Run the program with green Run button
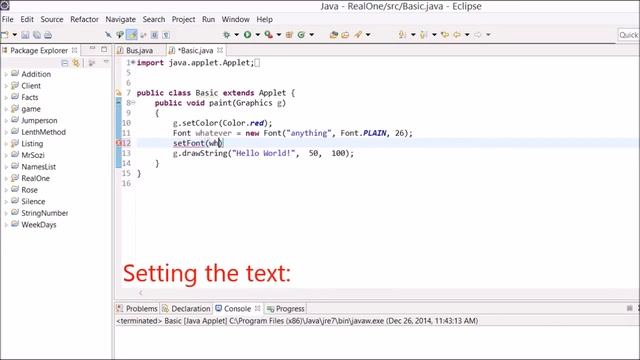This screenshot has height=360, width=640. click(247, 35)
